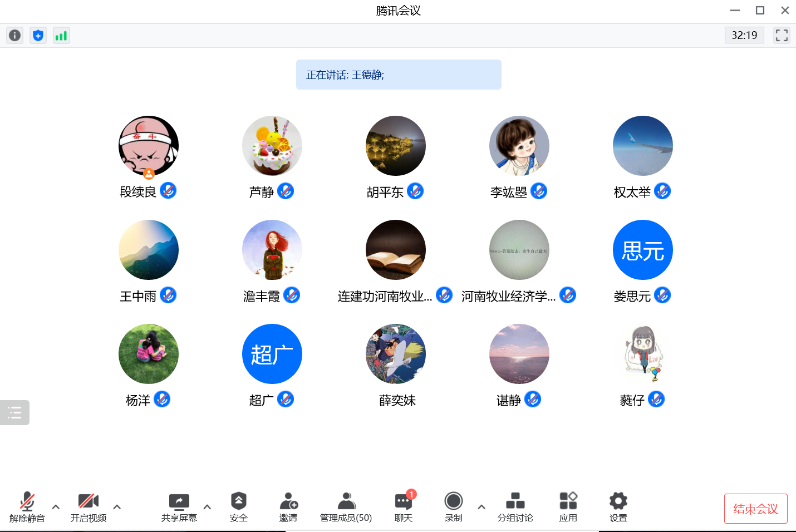The image size is (796, 532).
Task: Enter fullscreen mode with the corner icon
Action: 782,36
